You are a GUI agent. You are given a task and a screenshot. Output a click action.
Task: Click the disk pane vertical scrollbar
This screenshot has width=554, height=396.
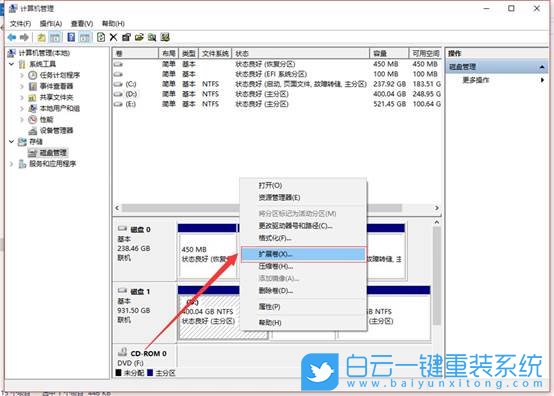(x=437, y=276)
